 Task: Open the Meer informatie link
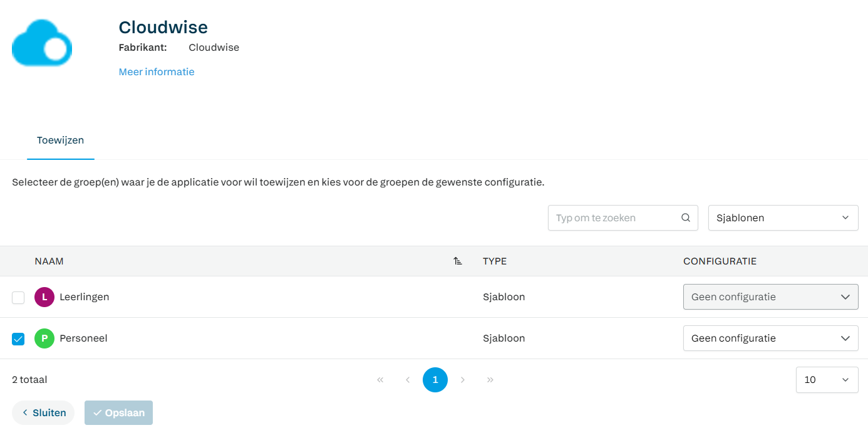coord(157,72)
